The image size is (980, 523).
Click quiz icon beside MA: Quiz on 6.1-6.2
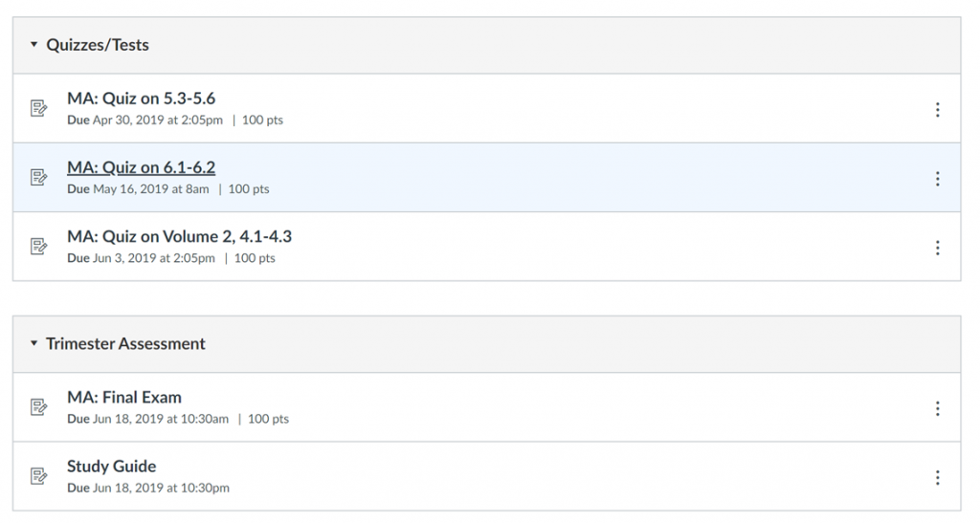[x=38, y=177]
